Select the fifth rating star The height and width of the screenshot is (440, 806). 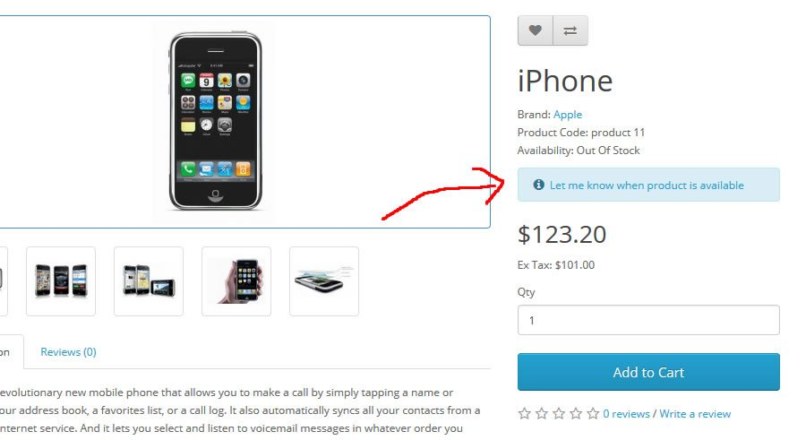(x=593, y=414)
